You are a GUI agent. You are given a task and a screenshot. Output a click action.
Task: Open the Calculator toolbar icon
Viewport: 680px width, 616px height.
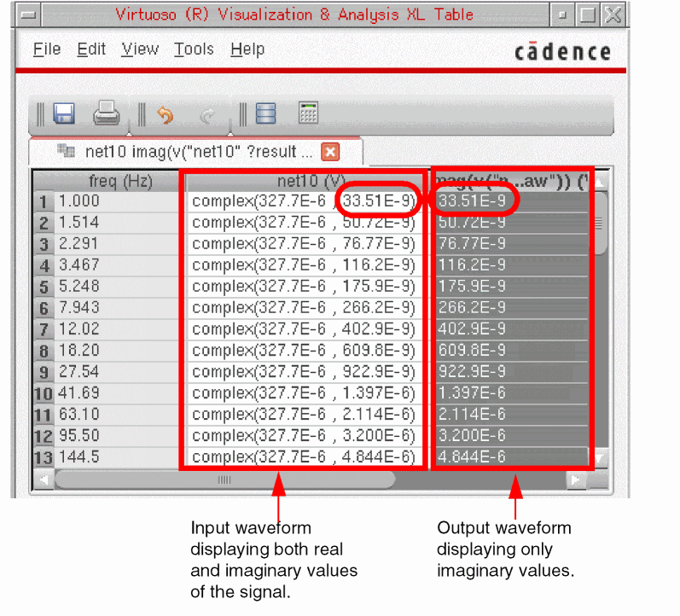(x=308, y=113)
